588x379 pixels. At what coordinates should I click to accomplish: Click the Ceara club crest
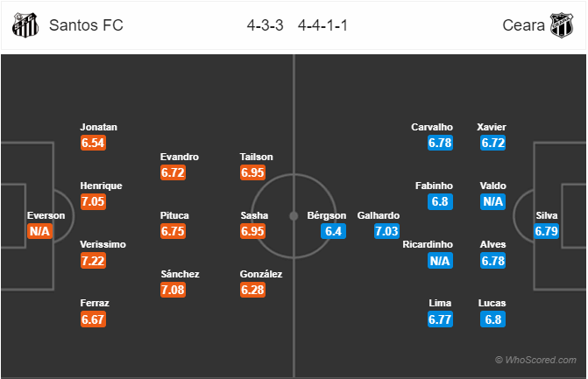562,25
